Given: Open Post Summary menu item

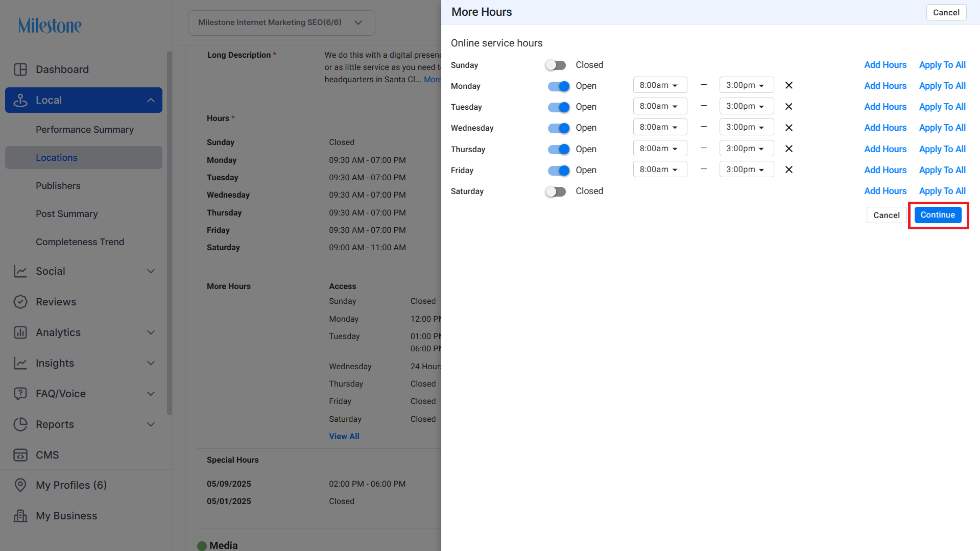Looking at the screenshot, I should click(67, 214).
